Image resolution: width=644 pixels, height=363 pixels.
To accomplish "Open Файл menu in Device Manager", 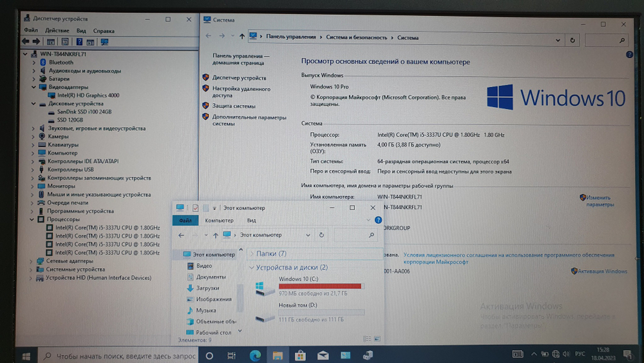I will click(x=31, y=30).
